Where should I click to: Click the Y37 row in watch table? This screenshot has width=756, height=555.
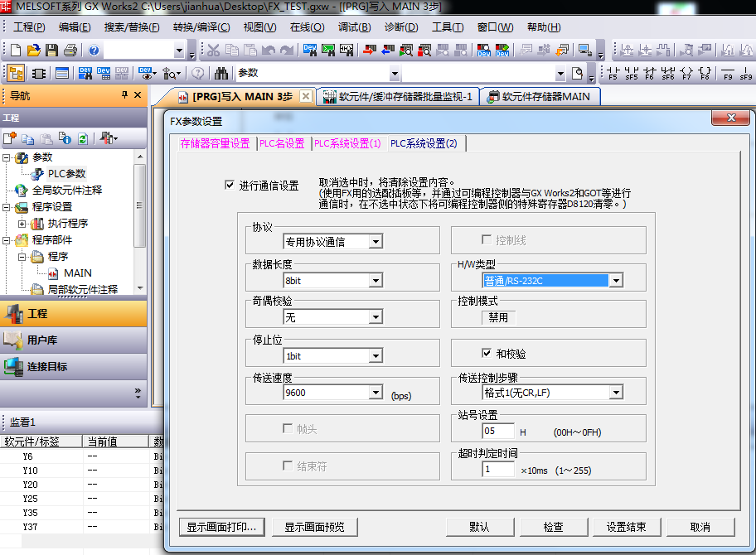point(81,527)
